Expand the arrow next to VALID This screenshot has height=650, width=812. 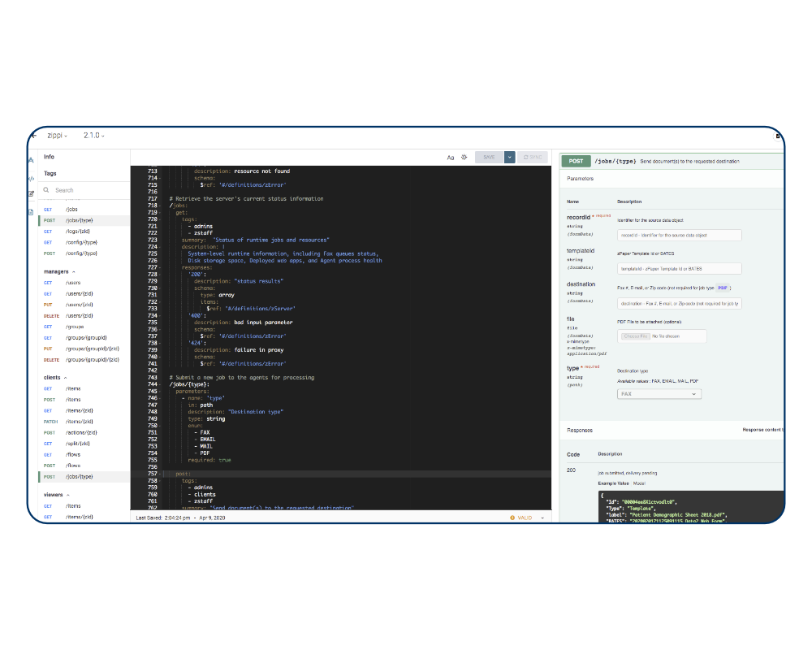[542, 518]
